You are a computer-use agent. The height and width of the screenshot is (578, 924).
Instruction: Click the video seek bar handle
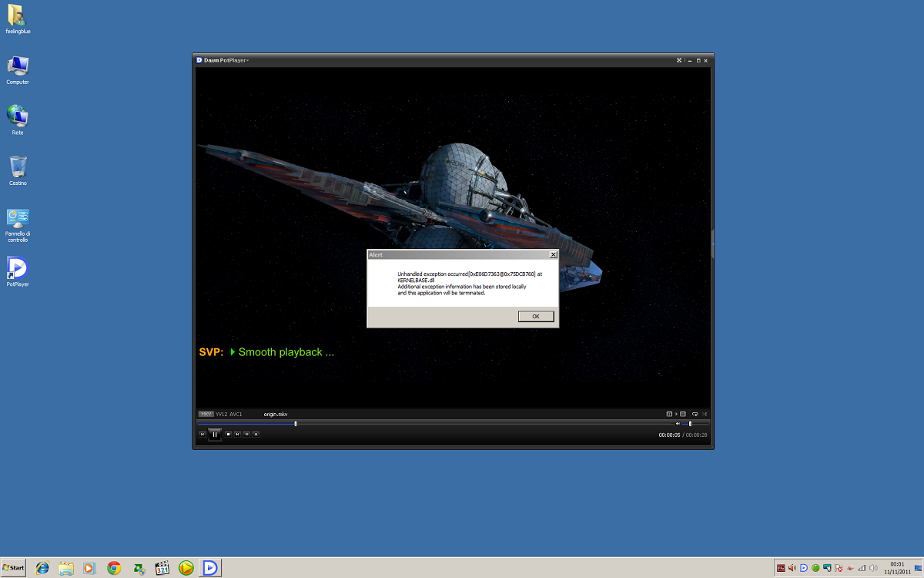click(x=296, y=423)
